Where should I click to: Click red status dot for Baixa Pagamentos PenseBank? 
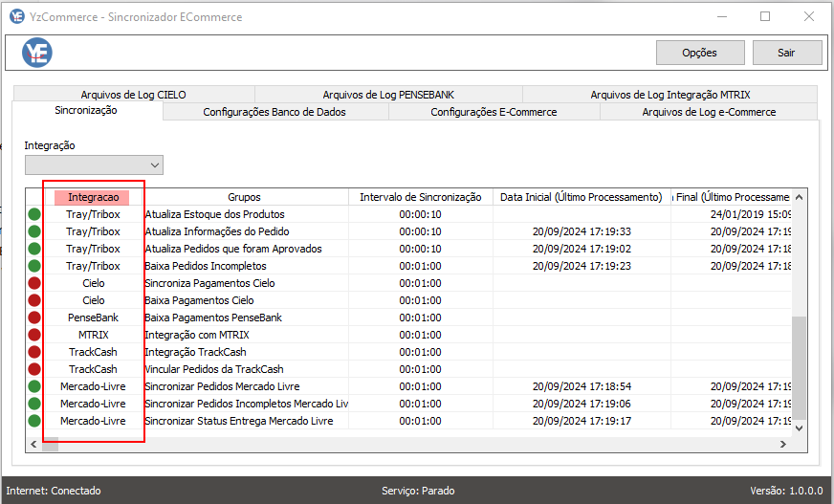point(34,318)
